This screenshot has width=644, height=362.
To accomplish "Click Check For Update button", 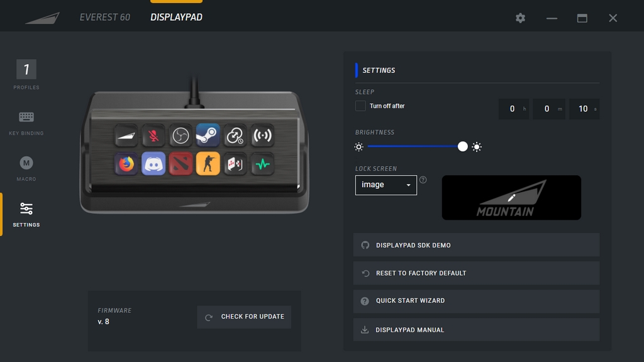I will [x=244, y=317].
